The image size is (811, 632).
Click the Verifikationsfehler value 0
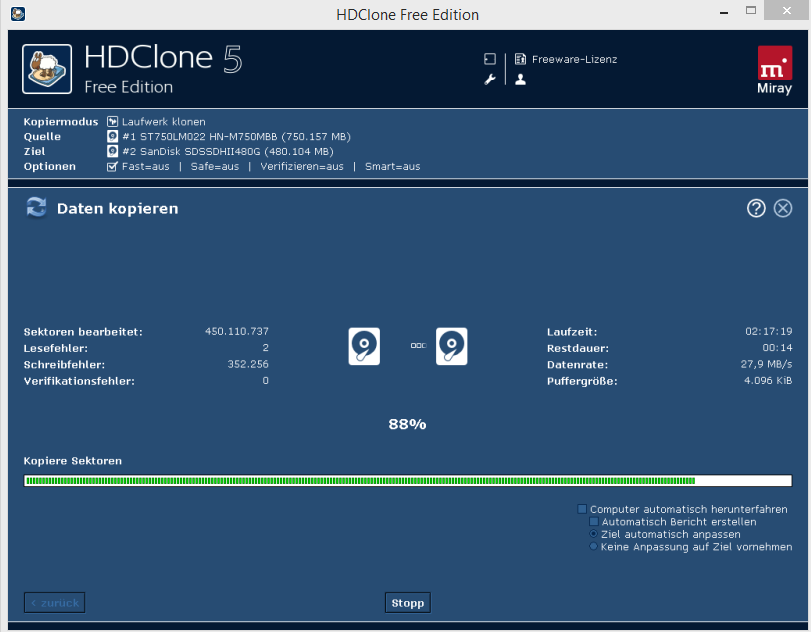[265, 381]
